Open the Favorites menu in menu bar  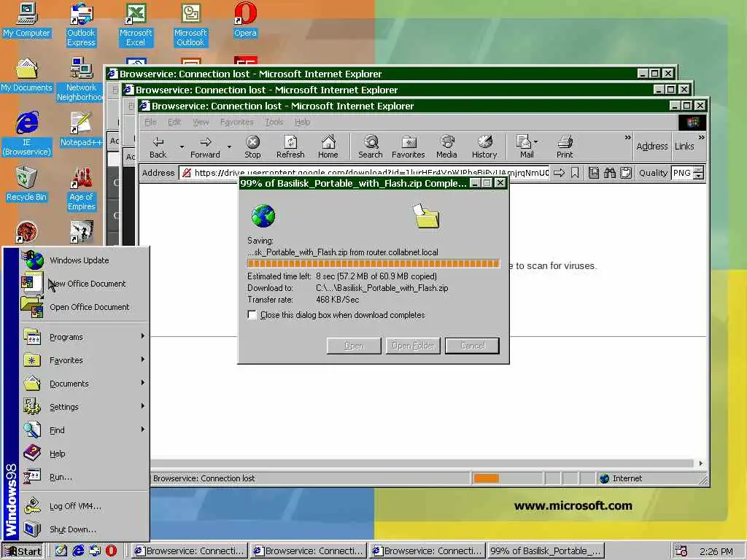pos(236,122)
